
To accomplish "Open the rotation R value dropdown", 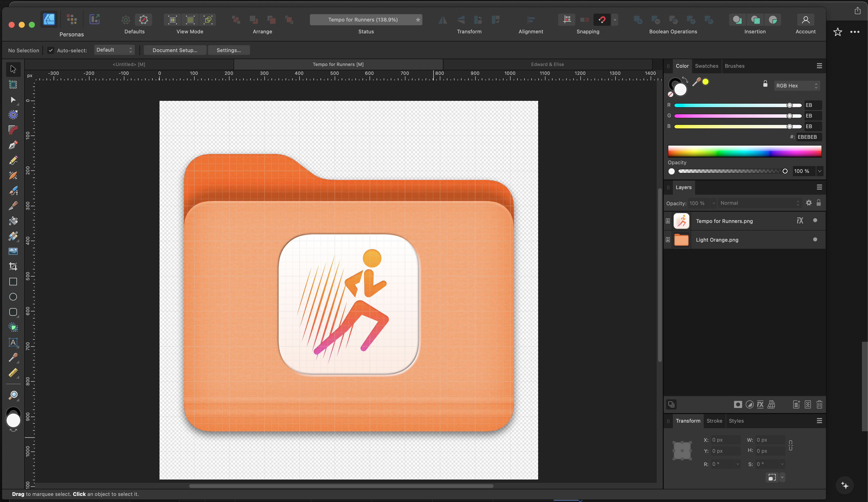I will pyautogui.click(x=738, y=464).
